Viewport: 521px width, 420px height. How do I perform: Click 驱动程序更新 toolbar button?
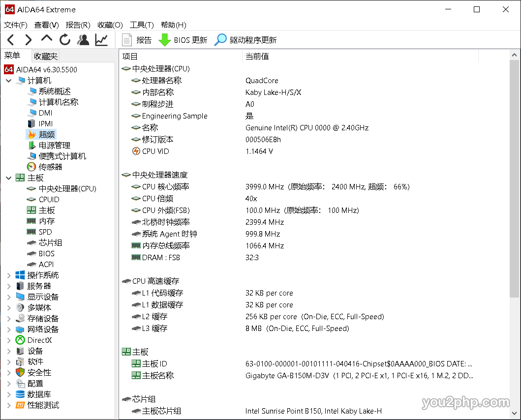point(245,40)
